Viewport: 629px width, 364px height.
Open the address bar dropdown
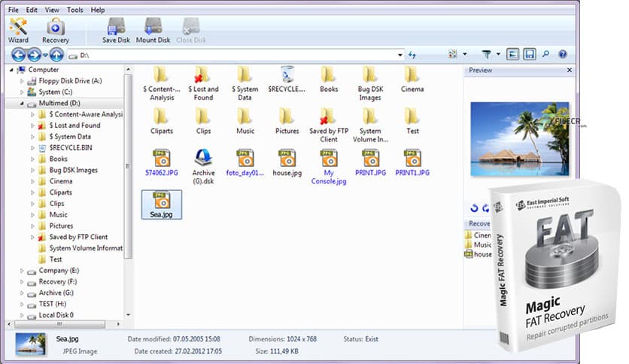[x=400, y=55]
